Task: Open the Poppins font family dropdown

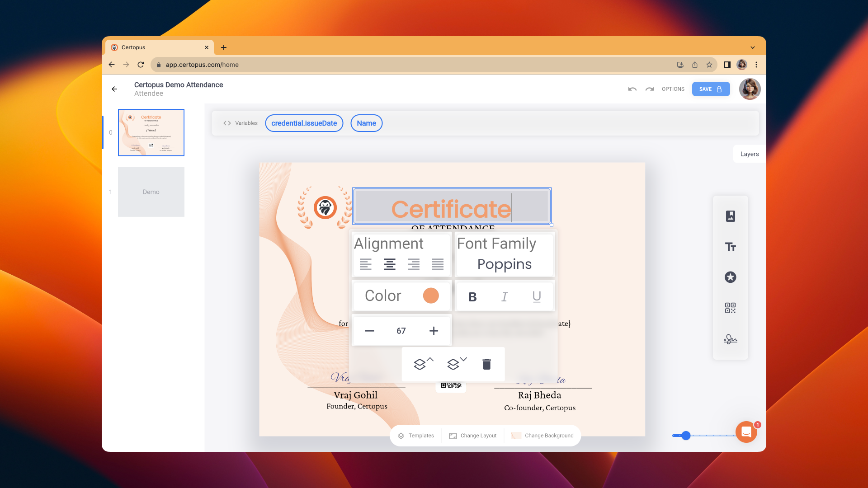Action: click(504, 264)
